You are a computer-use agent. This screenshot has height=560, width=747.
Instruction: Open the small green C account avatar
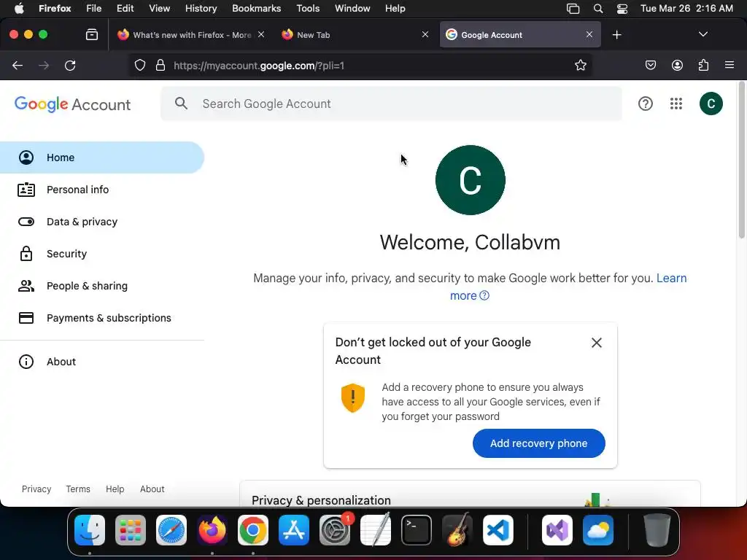click(711, 104)
